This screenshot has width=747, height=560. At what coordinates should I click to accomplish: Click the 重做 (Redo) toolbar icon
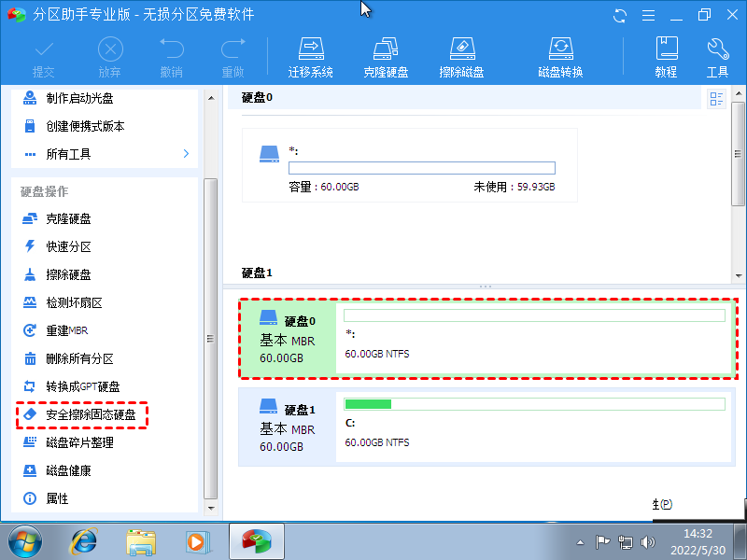(x=233, y=58)
